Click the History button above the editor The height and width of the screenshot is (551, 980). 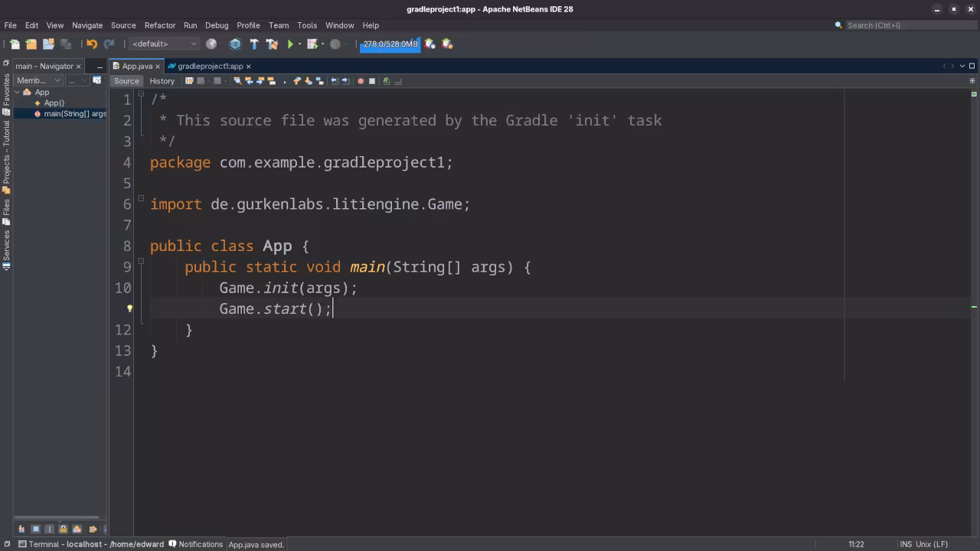pos(162,80)
